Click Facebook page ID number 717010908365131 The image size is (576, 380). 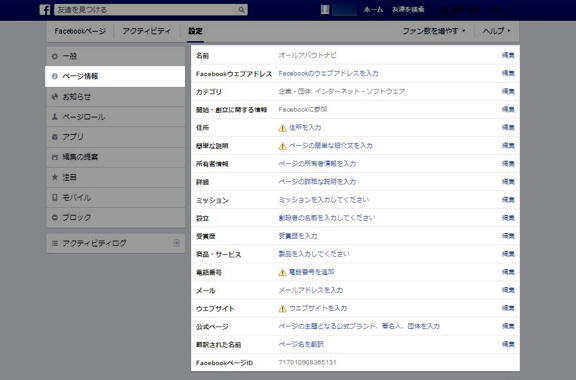pos(307,362)
